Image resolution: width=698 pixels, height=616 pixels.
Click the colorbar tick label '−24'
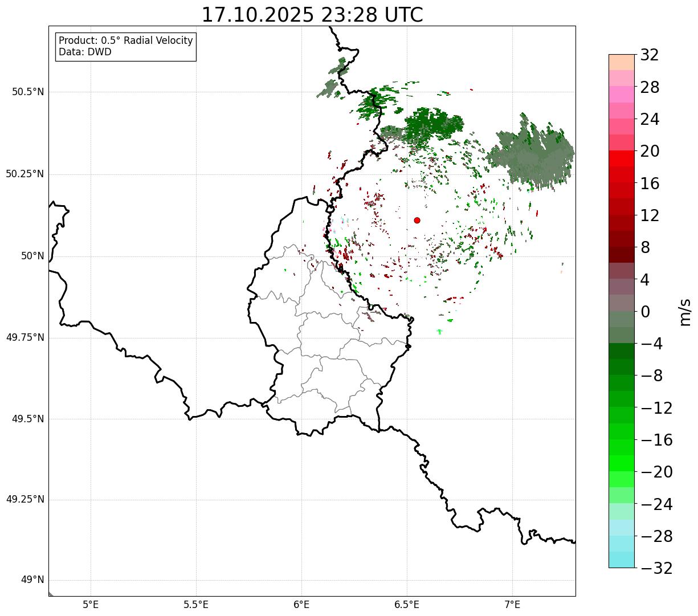point(656,504)
